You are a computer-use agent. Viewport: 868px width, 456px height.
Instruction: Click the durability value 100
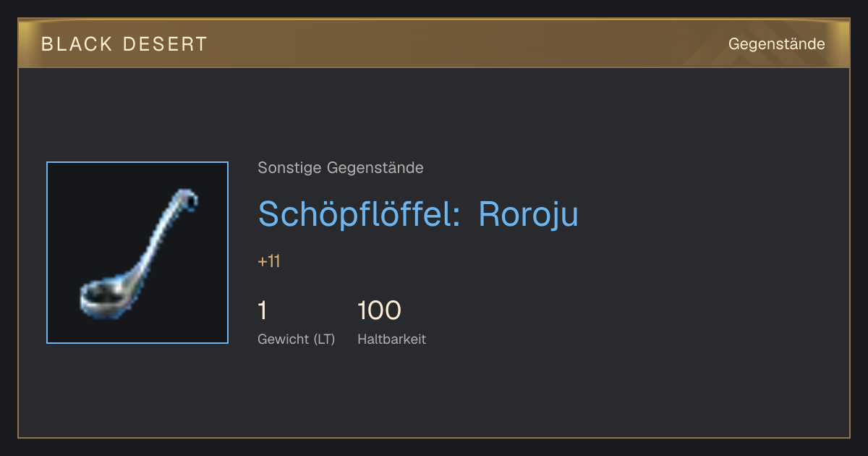(x=379, y=311)
